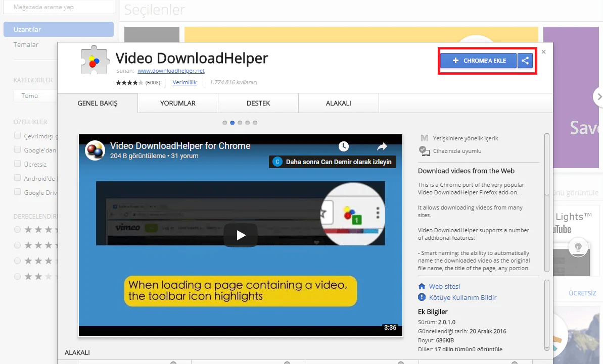Open the Tümü category dropdown
The height and width of the screenshot is (364, 603).
point(35,95)
